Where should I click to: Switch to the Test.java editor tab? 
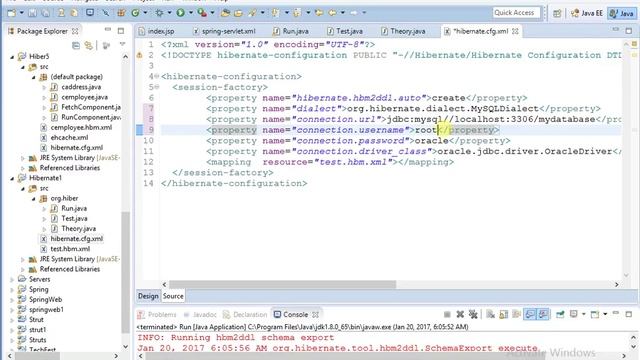tap(345, 31)
